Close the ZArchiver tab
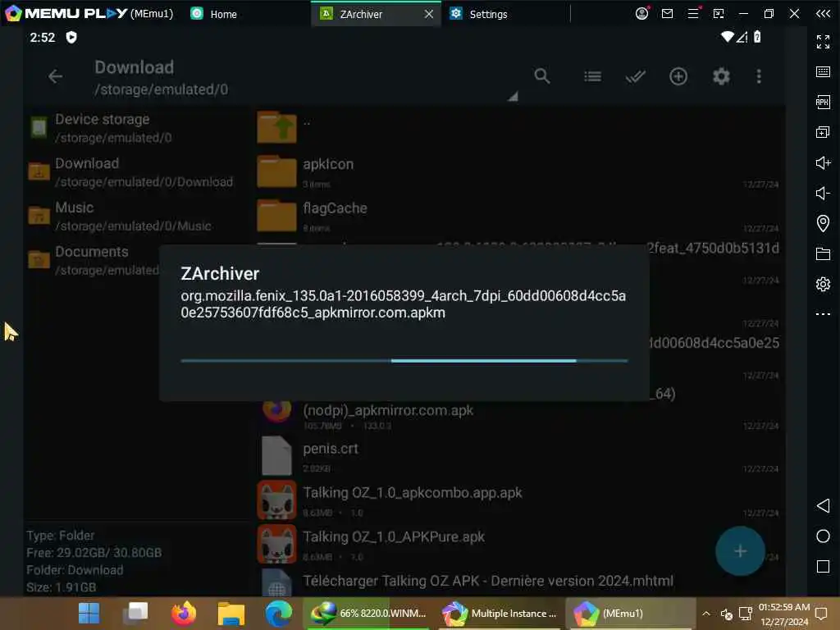840x630 pixels. point(428,14)
